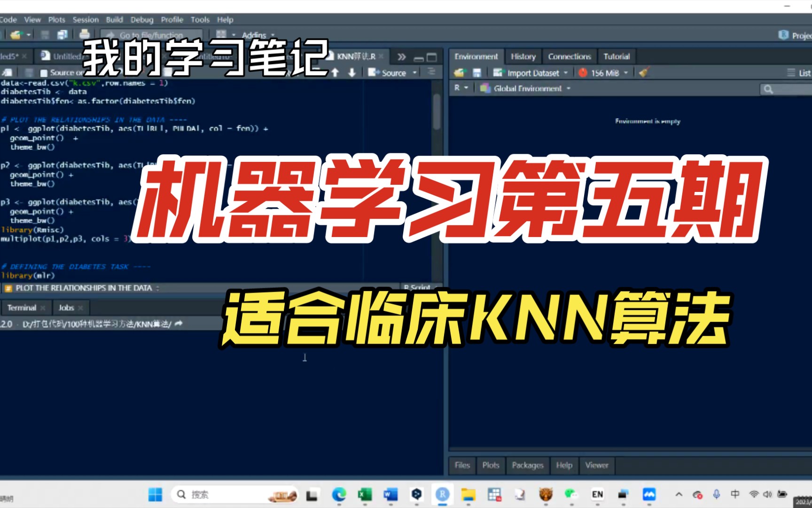Screen dimensions: 812x508
Task: Click the open file icon in main toolbar
Action: coord(16,35)
